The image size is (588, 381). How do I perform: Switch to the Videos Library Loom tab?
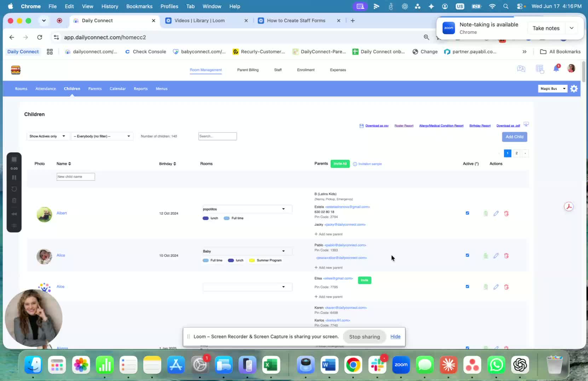pyautogui.click(x=207, y=20)
